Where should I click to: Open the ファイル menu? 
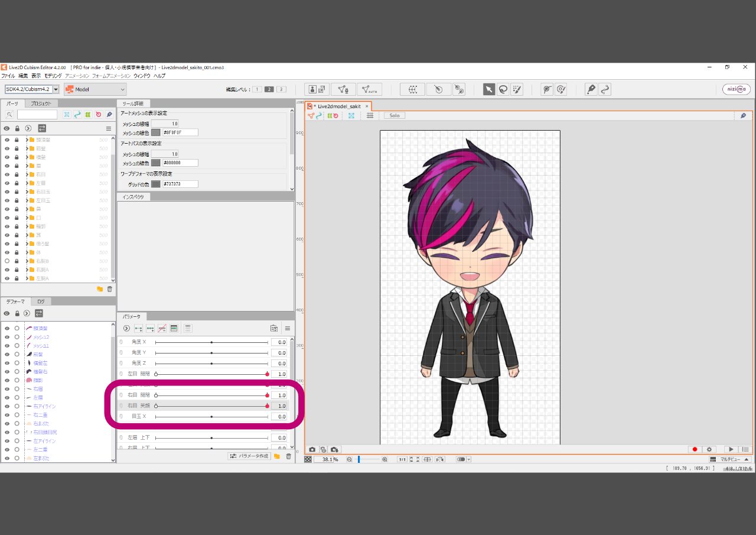click(x=8, y=76)
